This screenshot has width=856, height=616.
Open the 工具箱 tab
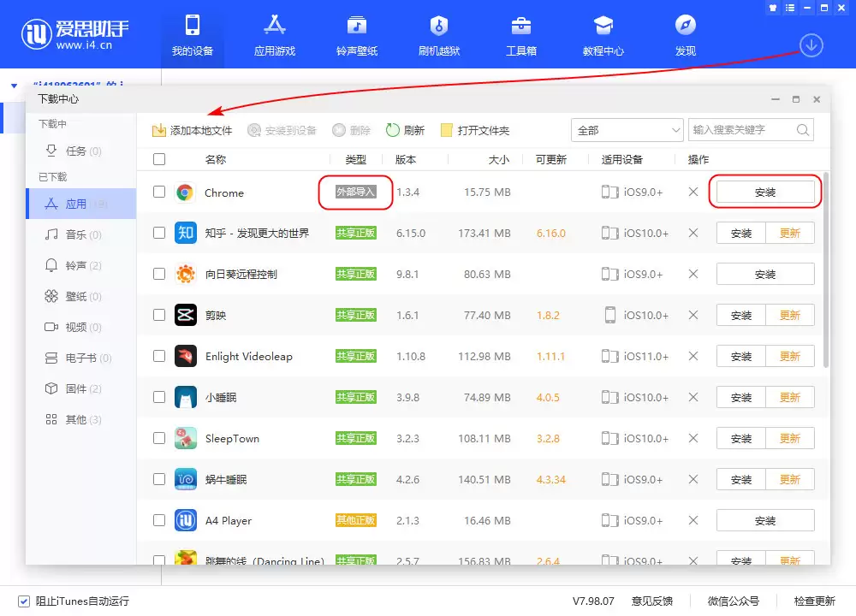520,35
